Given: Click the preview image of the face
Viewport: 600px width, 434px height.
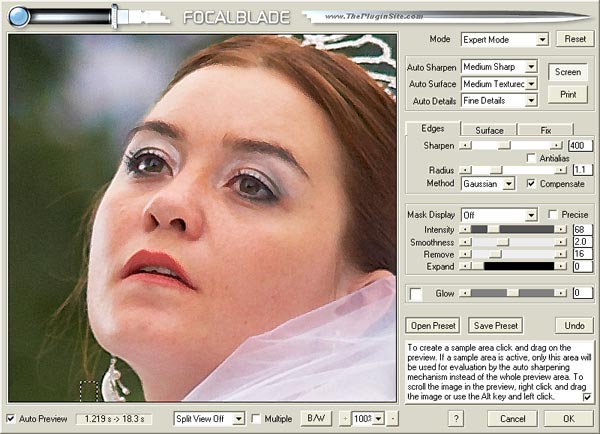Looking at the screenshot, I should (x=202, y=218).
